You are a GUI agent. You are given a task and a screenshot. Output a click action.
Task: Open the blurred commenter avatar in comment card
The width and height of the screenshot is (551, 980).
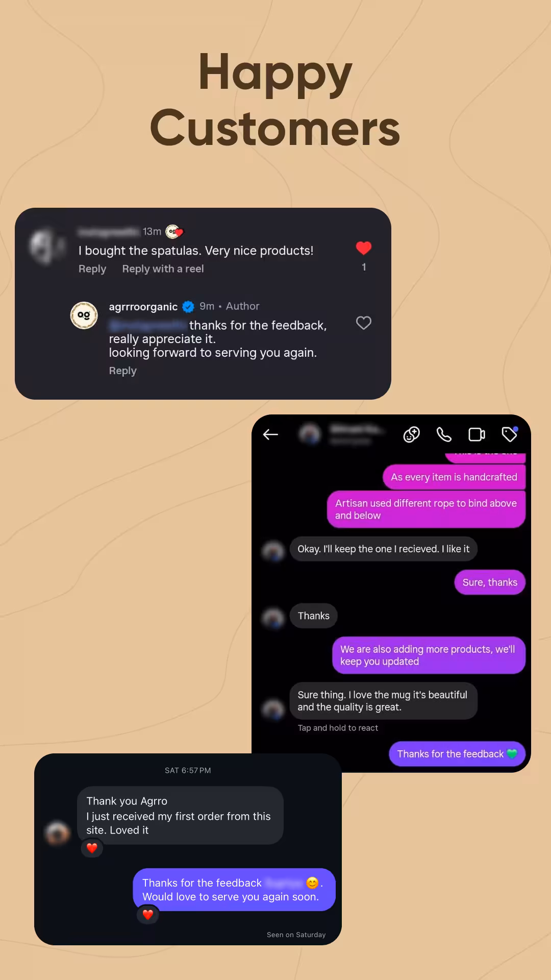click(47, 247)
